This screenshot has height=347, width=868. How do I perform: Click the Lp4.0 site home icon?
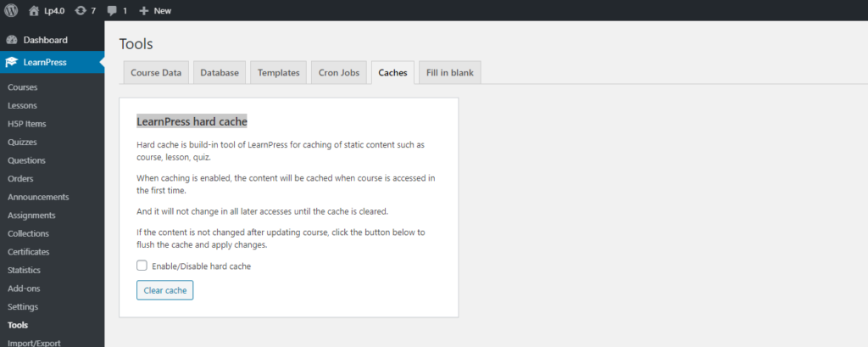34,10
